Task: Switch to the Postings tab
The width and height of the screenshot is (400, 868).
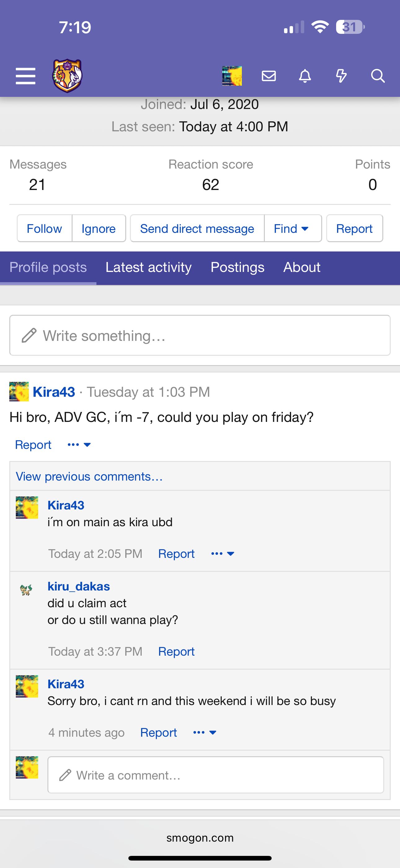Action: [238, 268]
